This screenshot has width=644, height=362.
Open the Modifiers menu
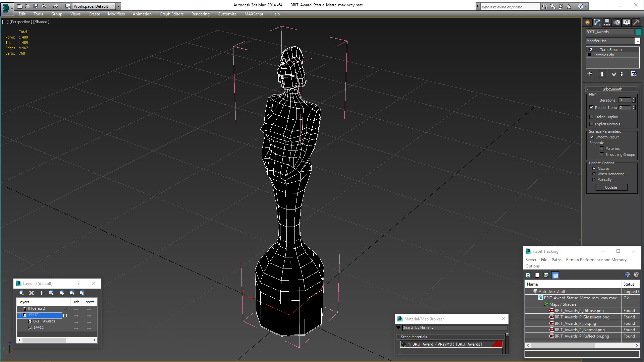116,14
